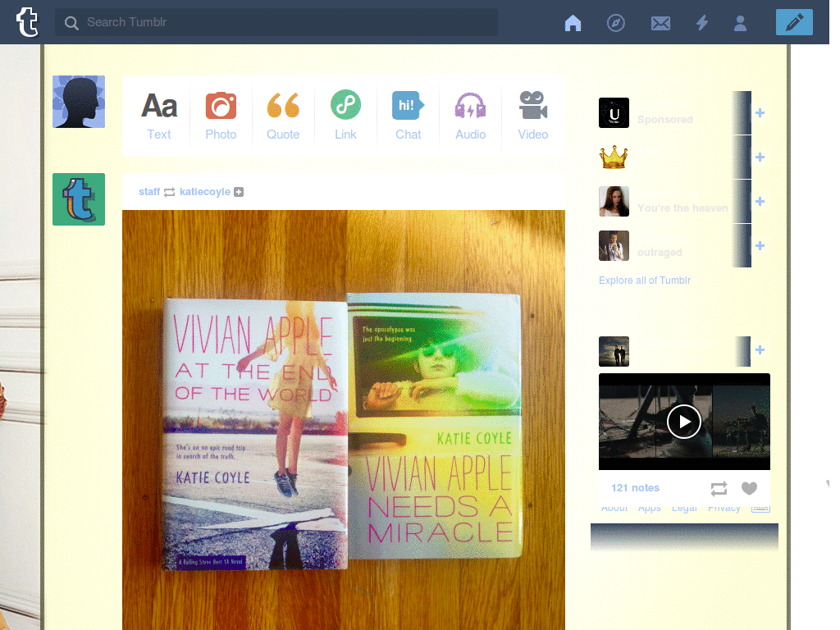This screenshot has height=630, width=840.
Task: Follow the crown avatar blog
Action: pyautogui.click(x=760, y=157)
